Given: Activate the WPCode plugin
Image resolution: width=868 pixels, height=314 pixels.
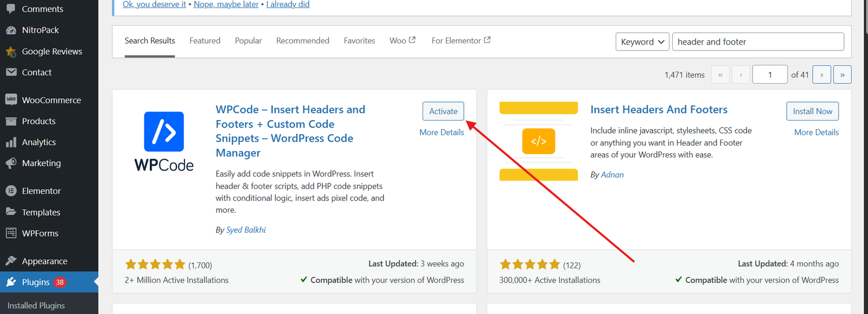Looking at the screenshot, I should click(443, 111).
